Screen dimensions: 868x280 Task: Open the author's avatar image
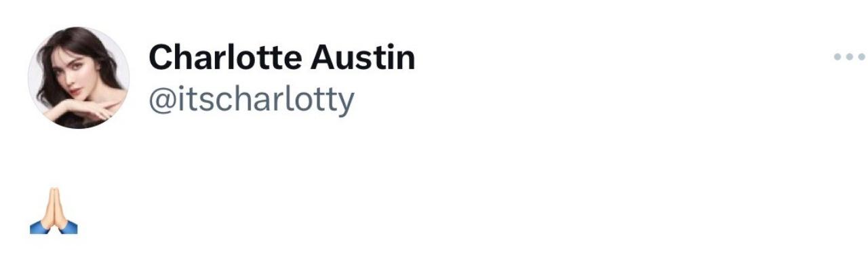(x=79, y=77)
